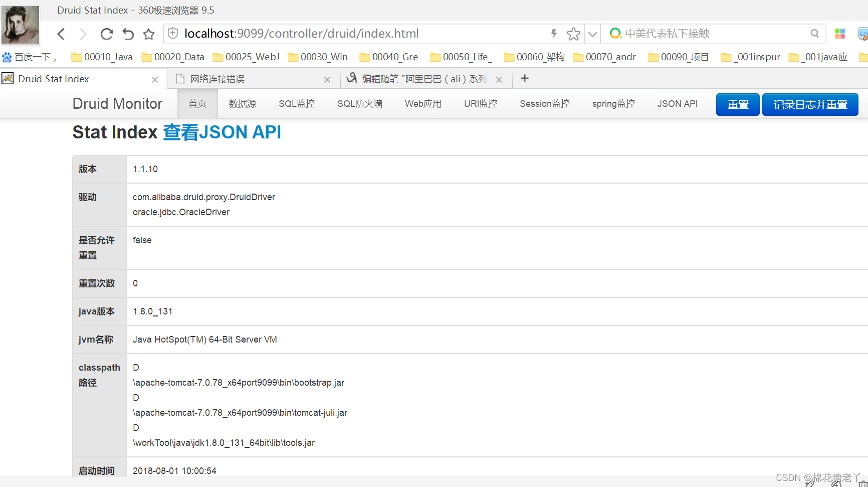Open the 数据源 navigation item

(243, 103)
